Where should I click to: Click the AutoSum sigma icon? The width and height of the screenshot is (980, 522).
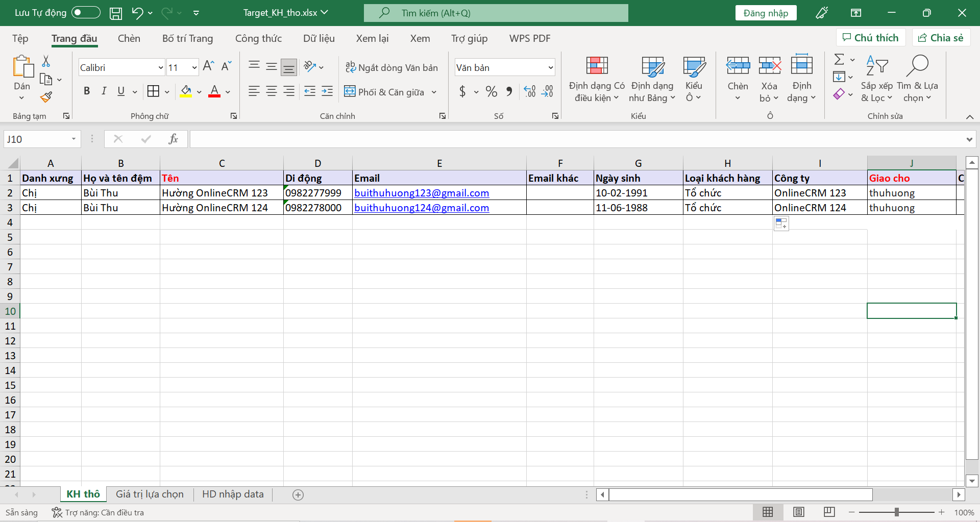coord(839,59)
